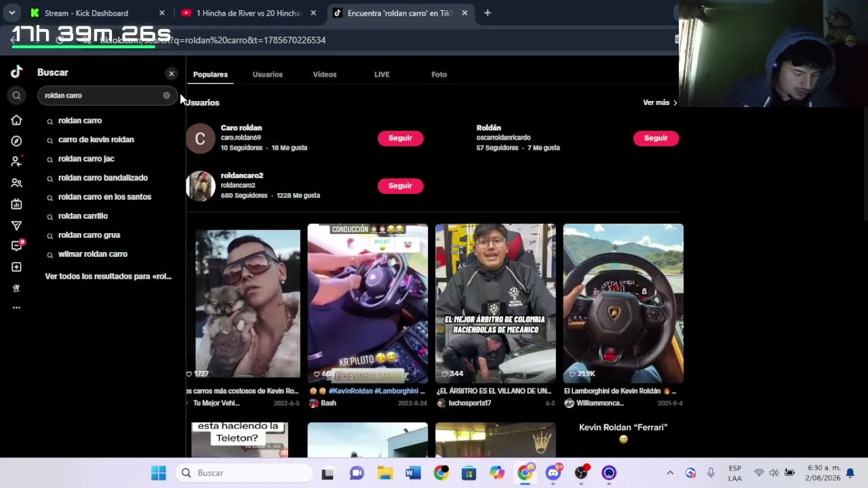Open roldancaro2's profile picture
The image size is (868, 488).
(200, 186)
